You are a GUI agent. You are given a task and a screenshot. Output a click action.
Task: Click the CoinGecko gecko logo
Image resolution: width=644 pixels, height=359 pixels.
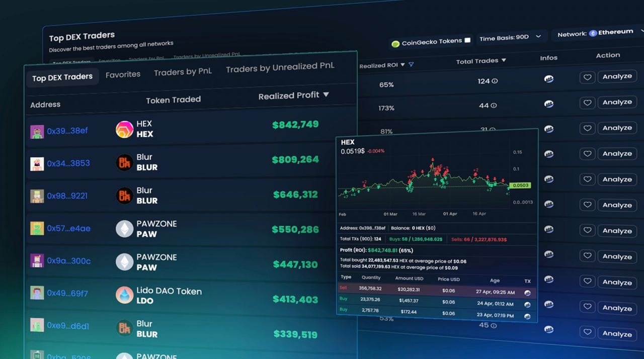pyautogui.click(x=395, y=44)
